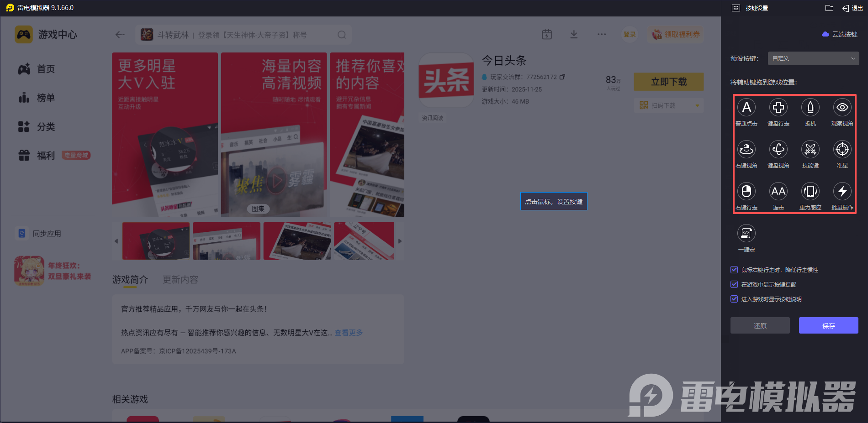Open the 同步应用 sync apps entry
The height and width of the screenshot is (423, 868).
click(39, 233)
